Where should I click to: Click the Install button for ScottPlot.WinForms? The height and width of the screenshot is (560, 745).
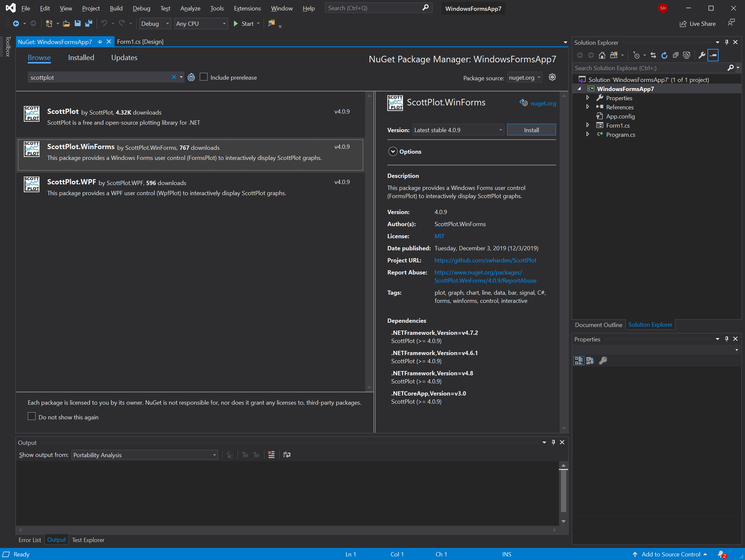[532, 130]
